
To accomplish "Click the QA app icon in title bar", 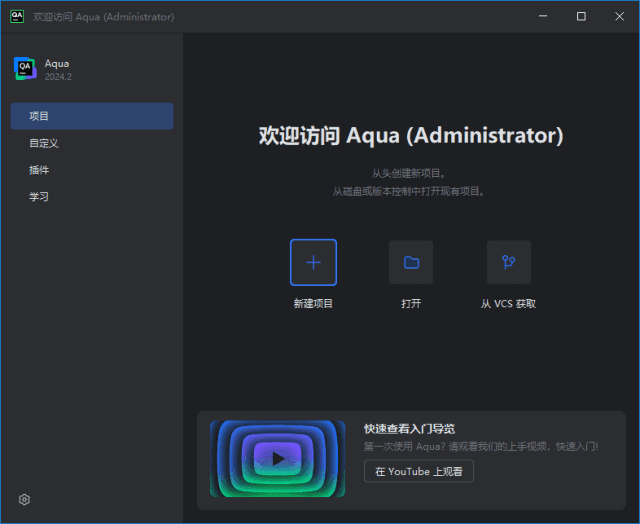I will [17, 16].
